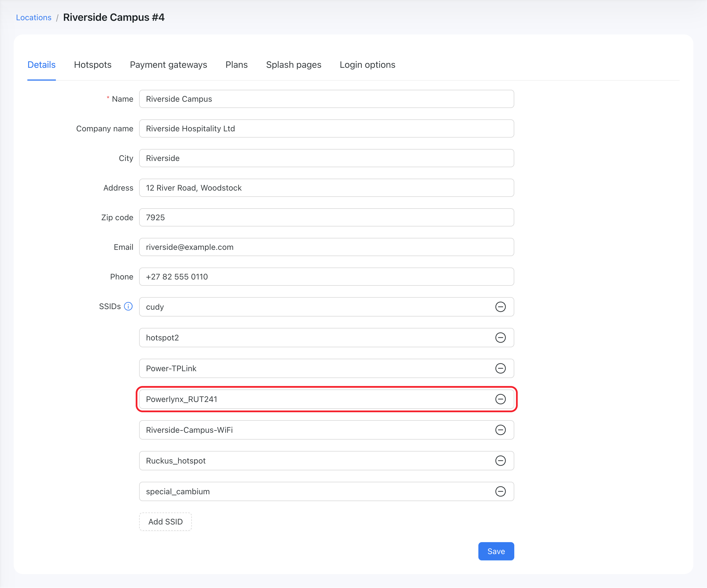Delete the Riverside-Campus-WiFi SSID
Viewport: 707px width, 588px height.
(500, 430)
